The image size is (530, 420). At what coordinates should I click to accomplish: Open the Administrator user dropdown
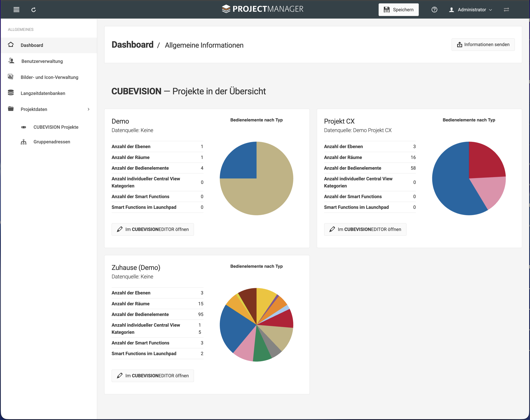pyautogui.click(x=470, y=9)
